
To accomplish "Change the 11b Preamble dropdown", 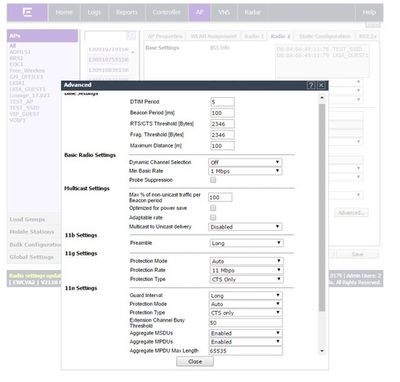I will (x=246, y=243).
